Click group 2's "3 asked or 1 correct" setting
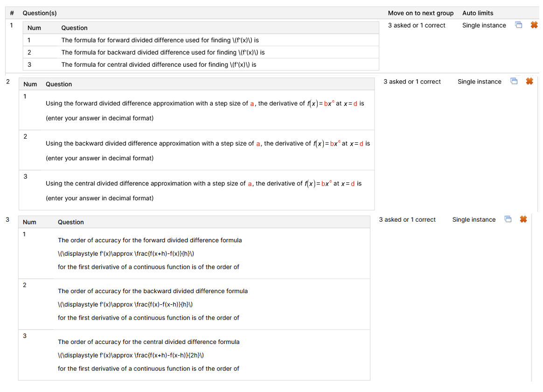The image size is (543, 392). (x=412, y=82)
